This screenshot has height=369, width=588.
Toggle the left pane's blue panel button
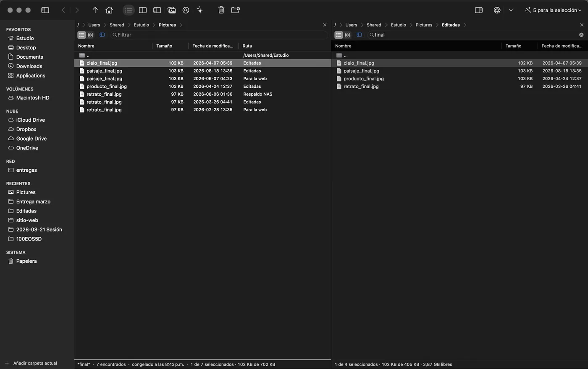pos(102,35)
